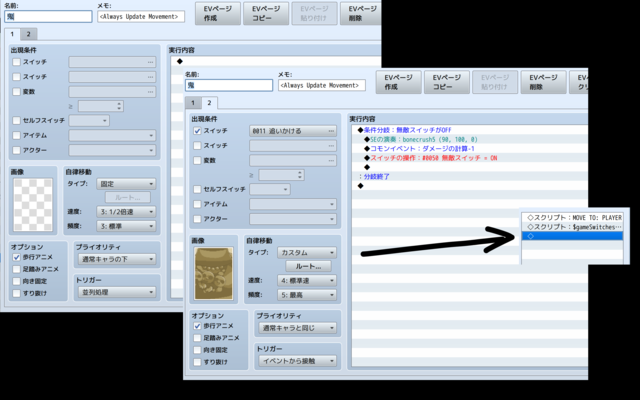Open the 頻度 dropdown showing 5: 最高
This screenshot has width=640, height=400.
coord(307,295)
